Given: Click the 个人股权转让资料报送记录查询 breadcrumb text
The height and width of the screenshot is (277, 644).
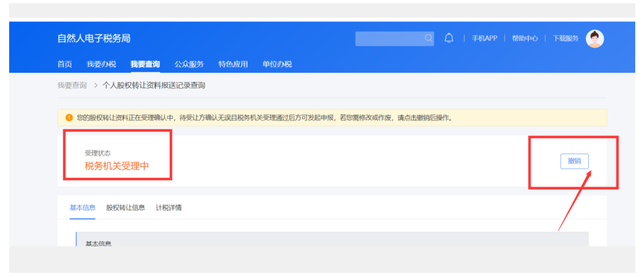Looking at the screenshot, I should point(154,86).
